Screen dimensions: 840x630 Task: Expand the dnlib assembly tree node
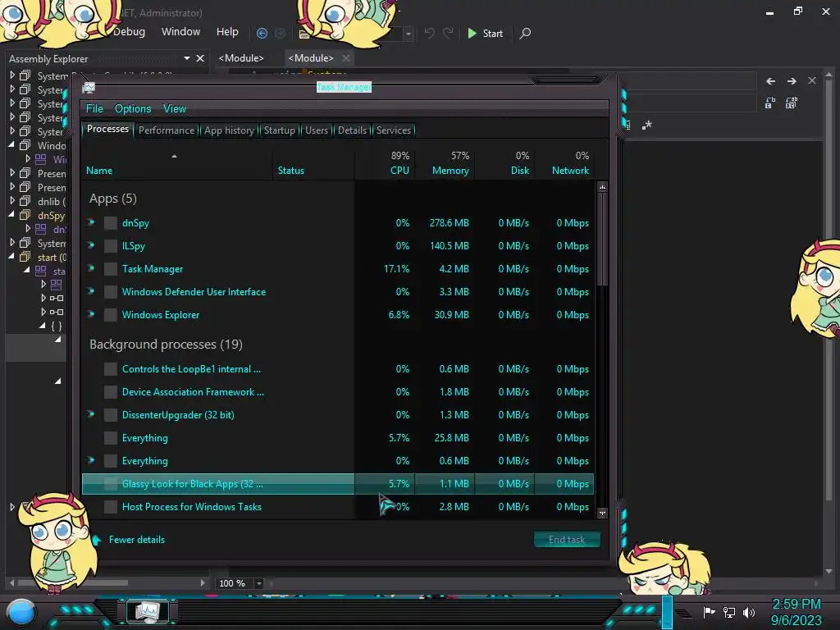click(11, 201)
